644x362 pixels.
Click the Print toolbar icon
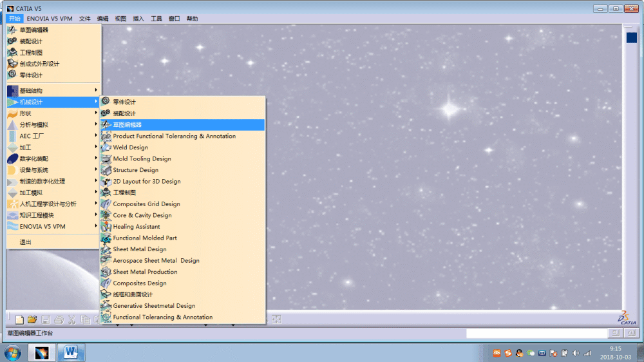tap(59, 319)
